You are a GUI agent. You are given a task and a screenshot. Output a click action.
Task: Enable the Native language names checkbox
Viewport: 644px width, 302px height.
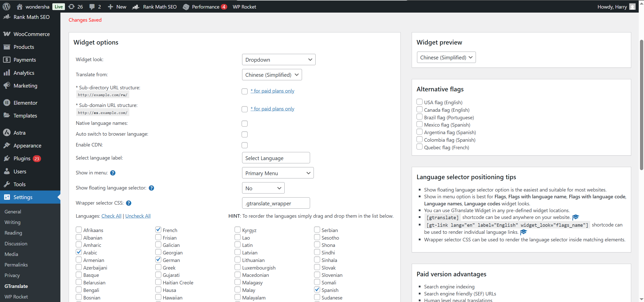pos(244,124)
